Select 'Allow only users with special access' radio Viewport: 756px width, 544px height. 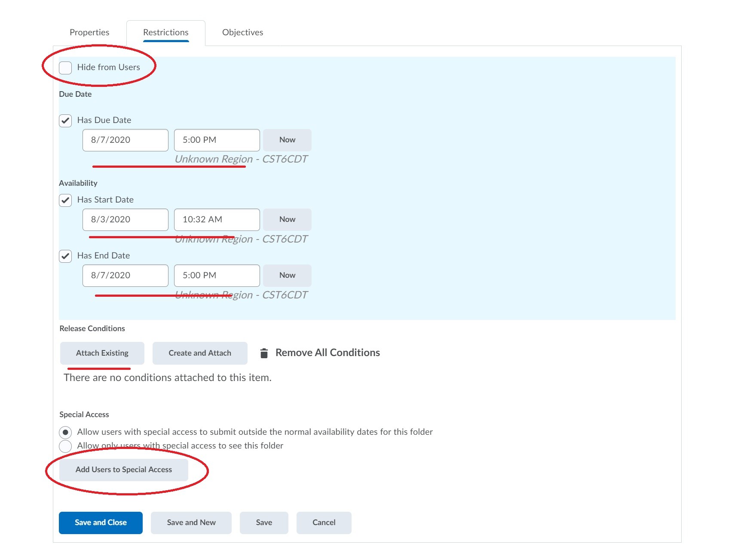click(65, 446)
